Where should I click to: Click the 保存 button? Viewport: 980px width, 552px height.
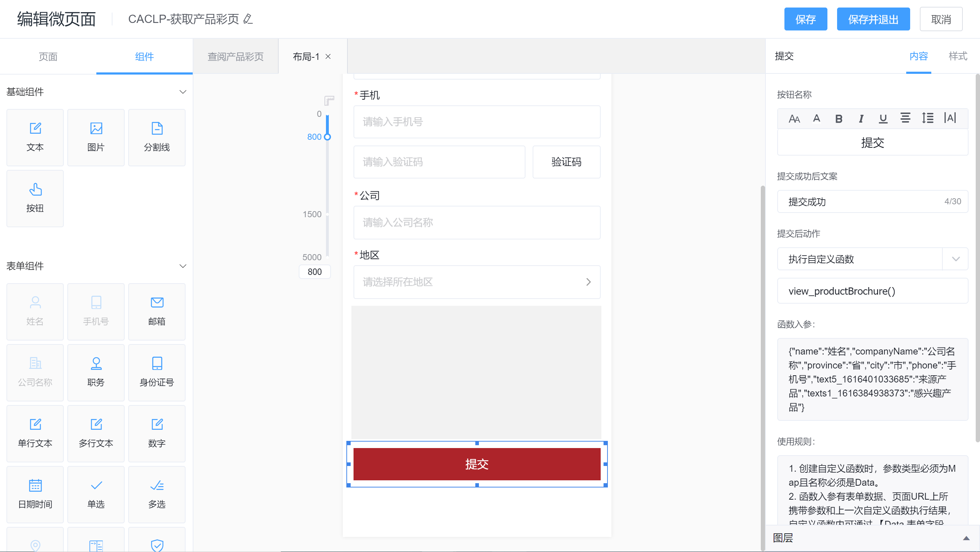pos(805,19)
